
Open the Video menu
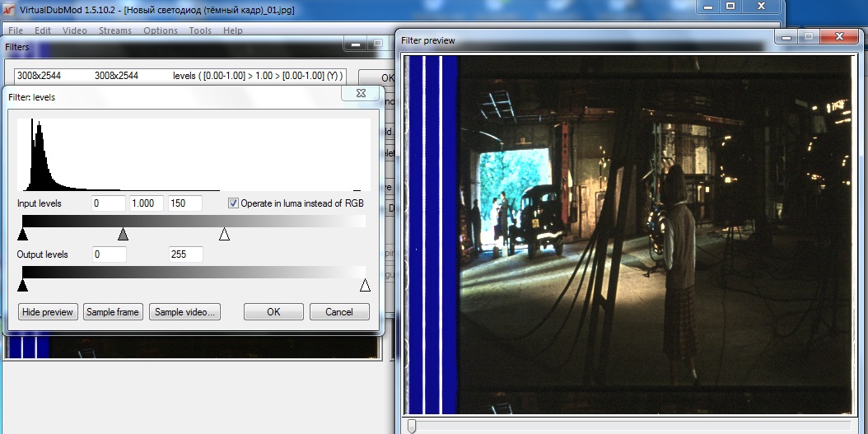click(x=74, y=30)
